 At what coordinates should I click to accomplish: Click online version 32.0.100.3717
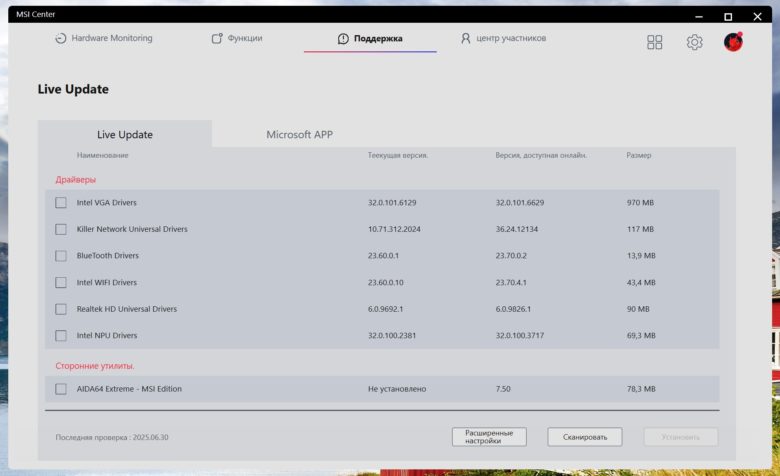[x=520, y=336]
